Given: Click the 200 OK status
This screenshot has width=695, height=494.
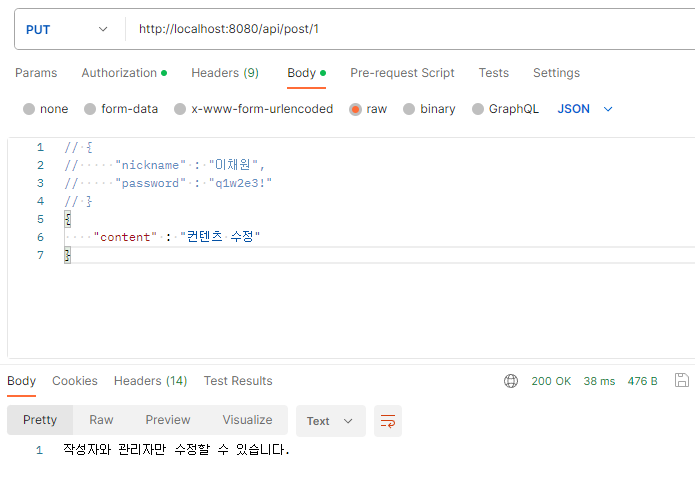Looking at the screenshot, I should (x=551, y=381).
